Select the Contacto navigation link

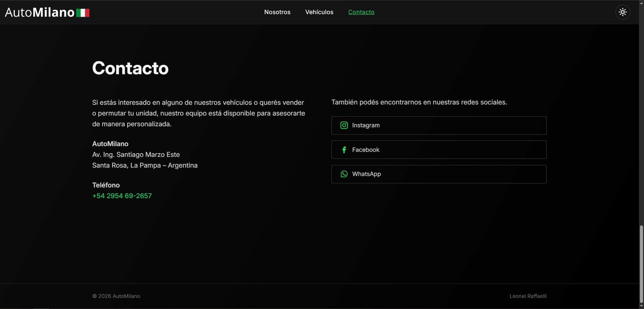pos(361,12)
